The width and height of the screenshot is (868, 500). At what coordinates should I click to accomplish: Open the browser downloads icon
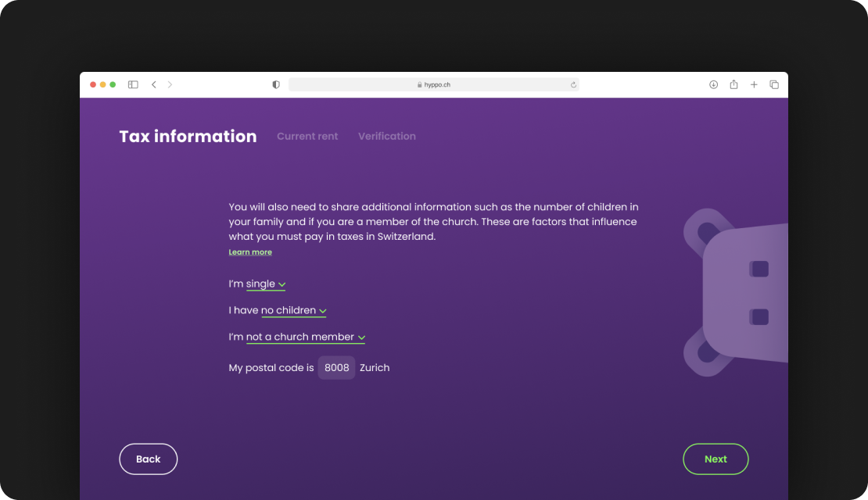coord(713,84)
